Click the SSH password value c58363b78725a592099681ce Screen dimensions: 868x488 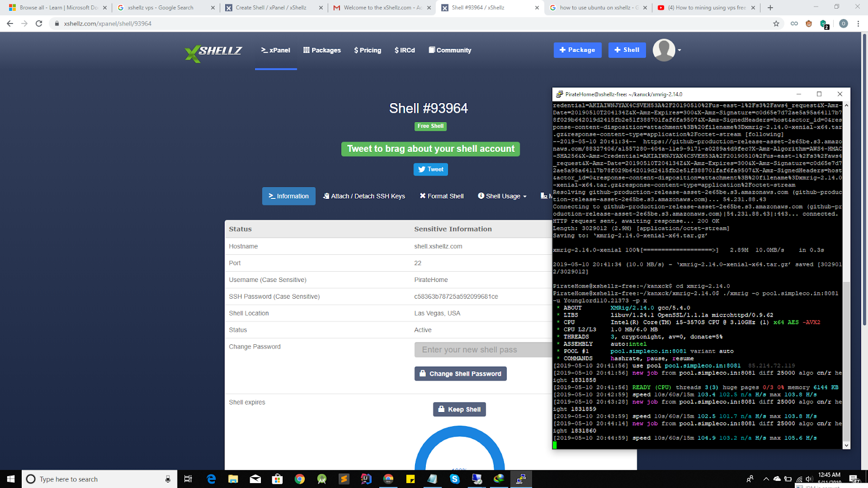456,297
